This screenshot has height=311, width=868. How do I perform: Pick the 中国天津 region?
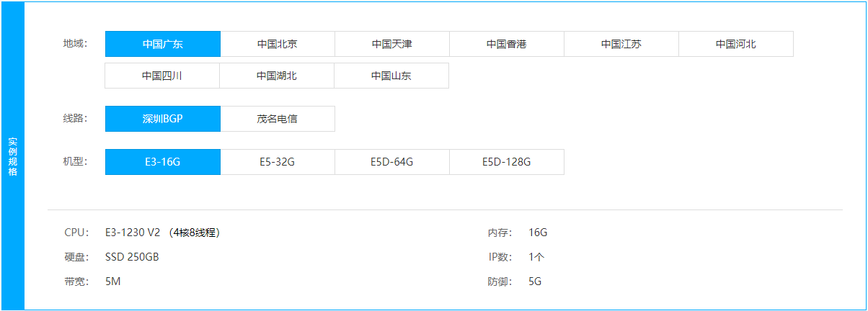tap(392, 44)
